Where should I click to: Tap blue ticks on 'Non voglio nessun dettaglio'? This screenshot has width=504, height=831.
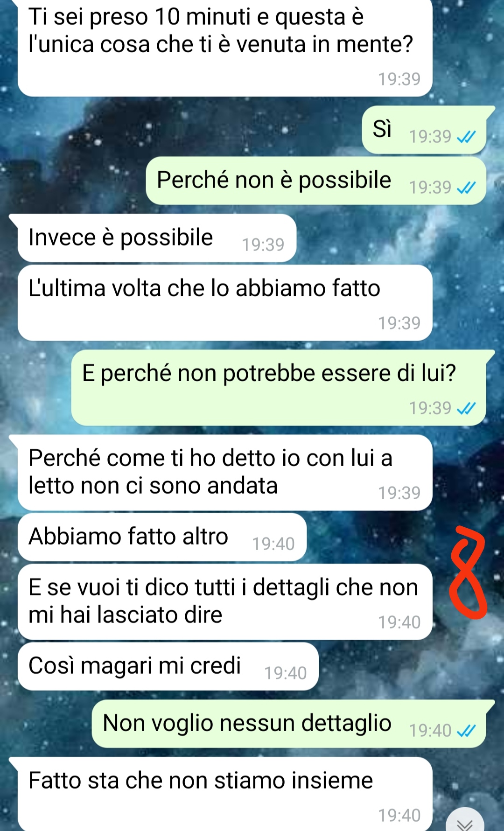466,731
